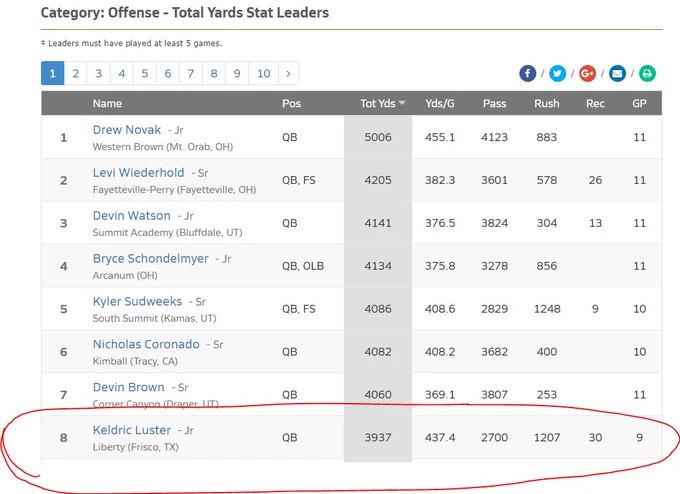Advance with the next page chevron
Viewport: 680px width, 494px height.
point(288,73)
